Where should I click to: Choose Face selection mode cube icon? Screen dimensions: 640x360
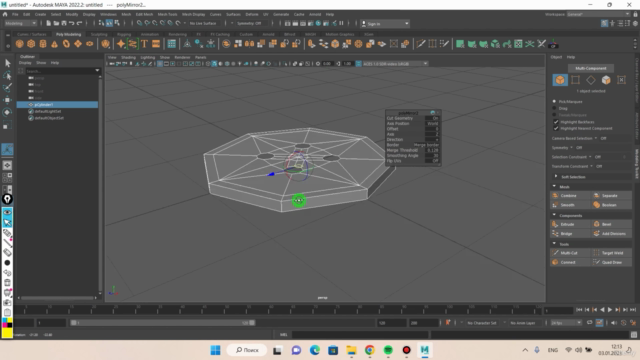(x=606, y=80)
